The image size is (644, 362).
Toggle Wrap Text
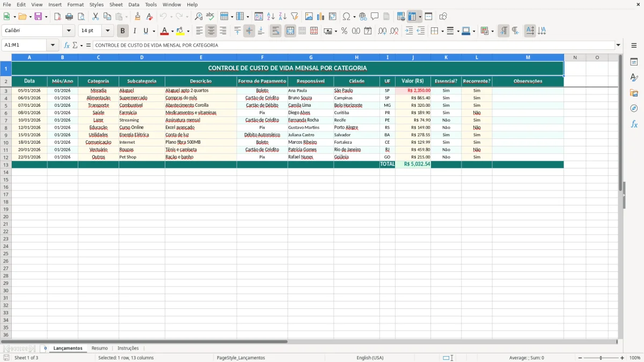tap(275, 31)
